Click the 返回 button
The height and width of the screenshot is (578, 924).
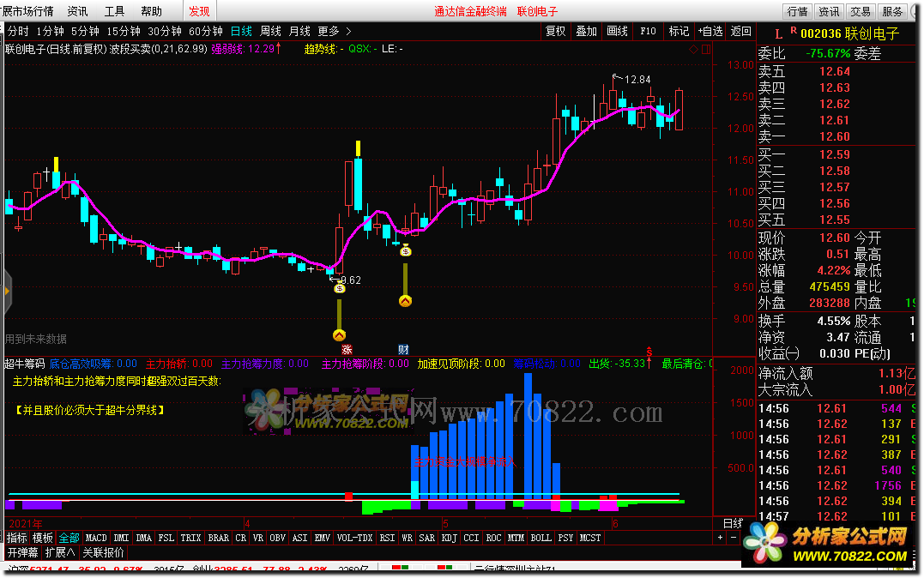[740, 31]
